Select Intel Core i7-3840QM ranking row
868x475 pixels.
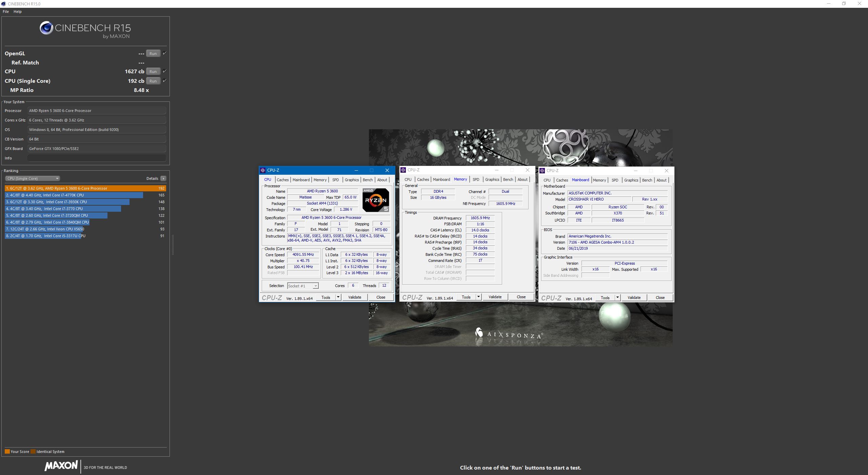coord(85,222)
